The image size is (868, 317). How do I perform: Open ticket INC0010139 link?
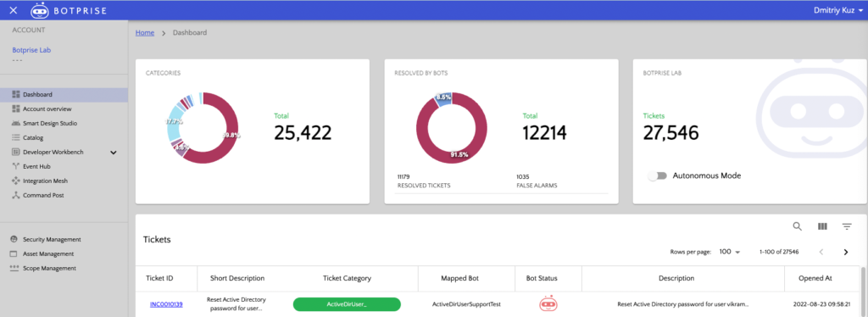point(166,304)
